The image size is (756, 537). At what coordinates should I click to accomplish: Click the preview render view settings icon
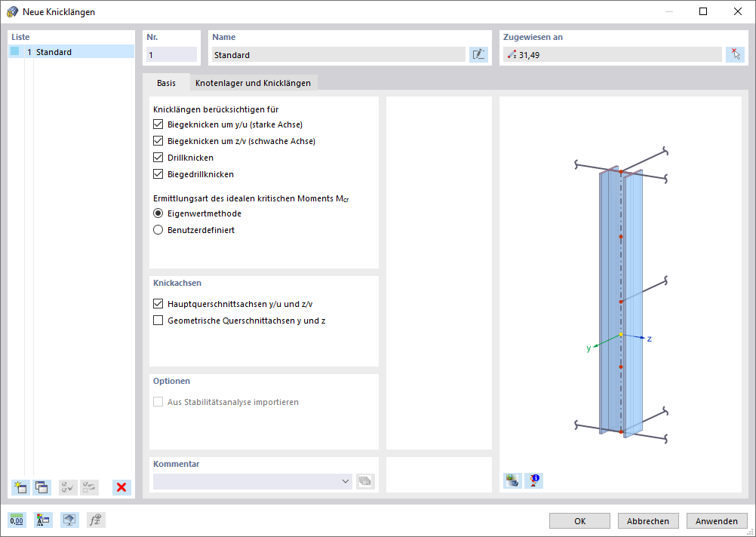click(512, 480)
